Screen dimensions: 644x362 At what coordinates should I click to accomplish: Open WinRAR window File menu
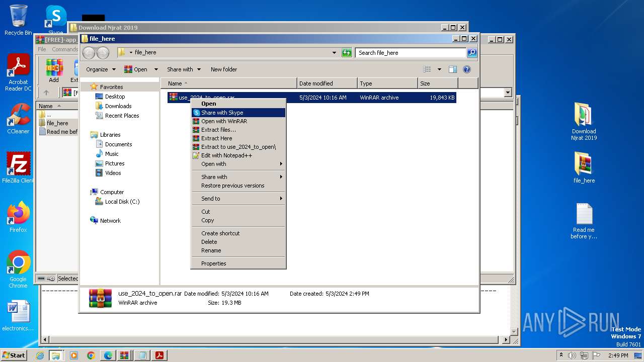pyautogui.click(x=42, y=49)
